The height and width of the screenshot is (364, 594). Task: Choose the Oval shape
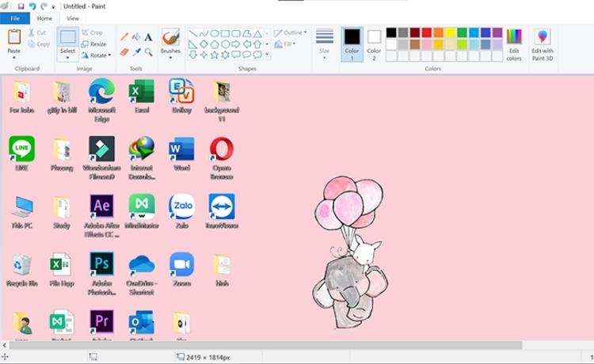pyautogui.click(x=215, y=33)
